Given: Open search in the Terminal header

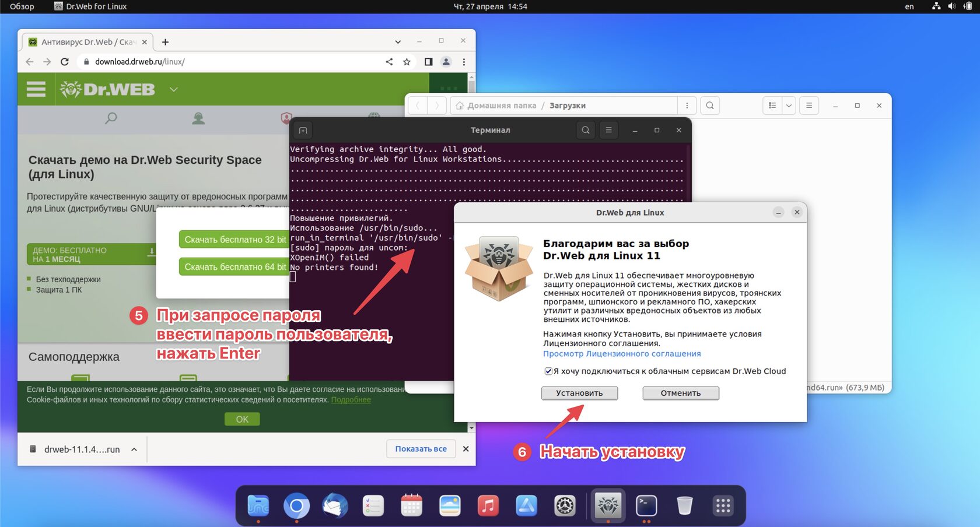Looking at the screenshot, I should tap(586, 130).
